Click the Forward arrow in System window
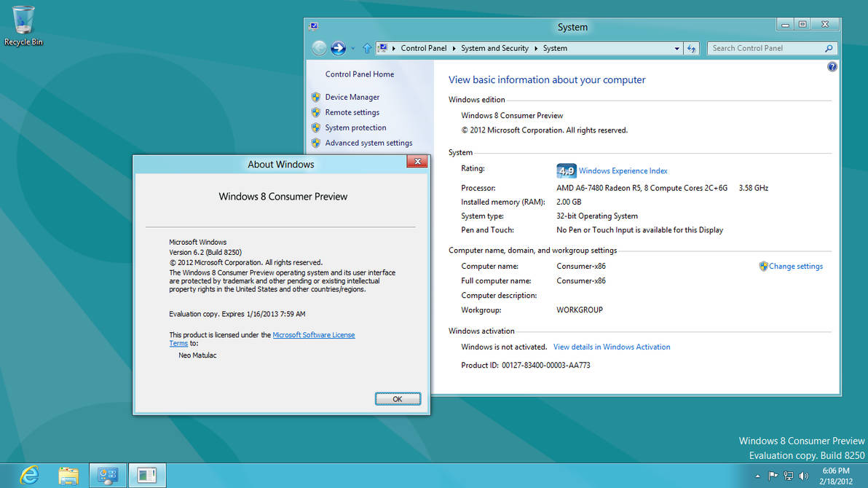 pyautogui.click(x=338, y=48)
